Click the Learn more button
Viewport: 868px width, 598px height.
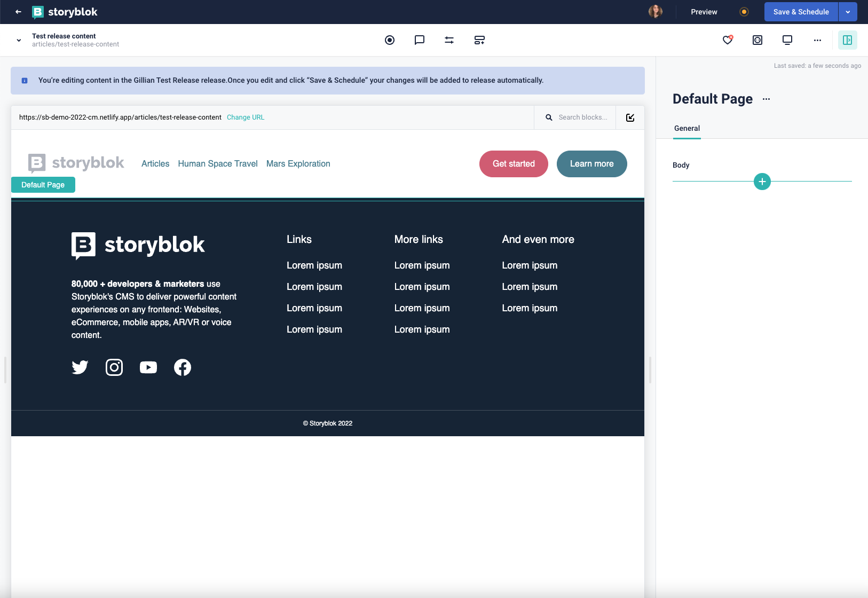tap(591, 164)
